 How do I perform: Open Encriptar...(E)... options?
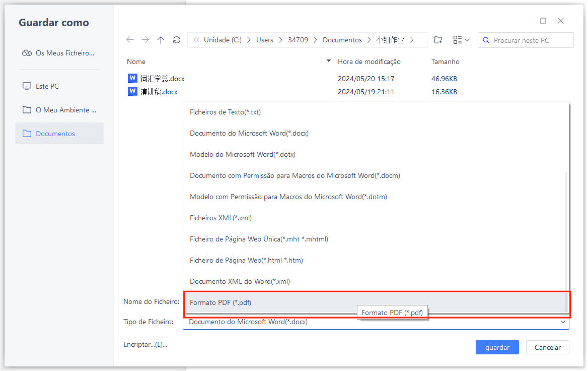click(x=145, y=344)
